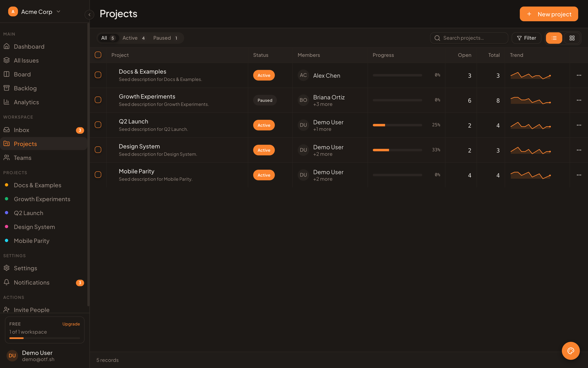
Task: Open theme palette floating button
Action: pos(571,351)
